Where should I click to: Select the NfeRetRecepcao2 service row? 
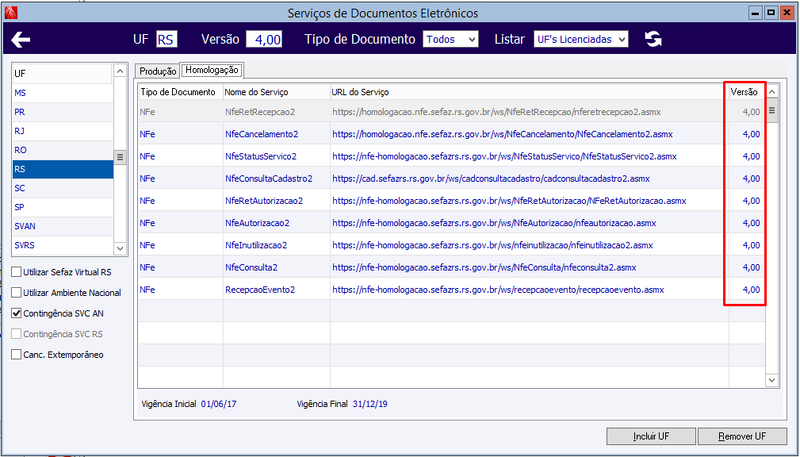click(x=452, y=112)
